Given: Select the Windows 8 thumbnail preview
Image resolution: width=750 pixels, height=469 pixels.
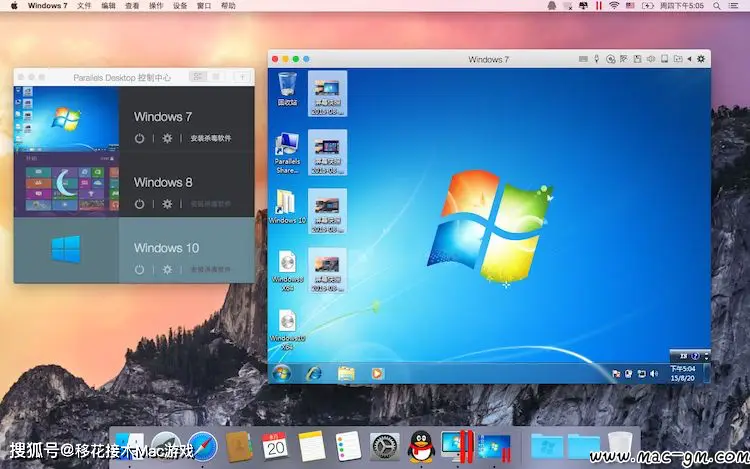Looking at the screenshot, I should coord(66,184).
